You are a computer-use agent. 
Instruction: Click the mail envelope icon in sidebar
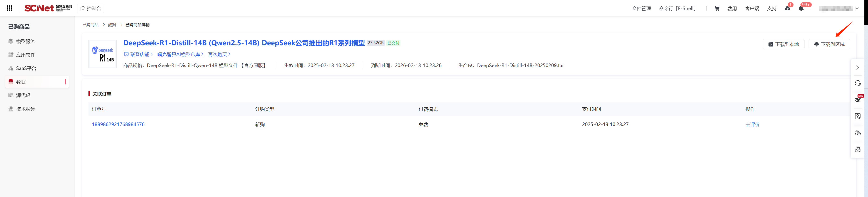tap(858, 149)
